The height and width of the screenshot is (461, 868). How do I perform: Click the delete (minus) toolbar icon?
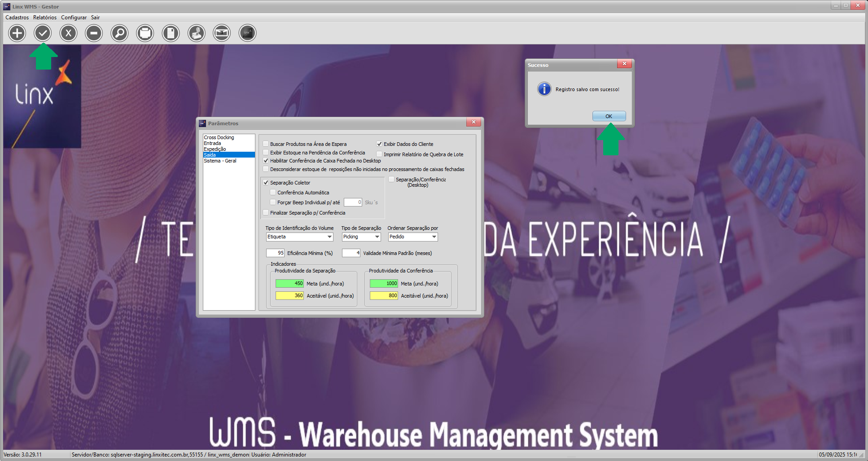point(94,33)
